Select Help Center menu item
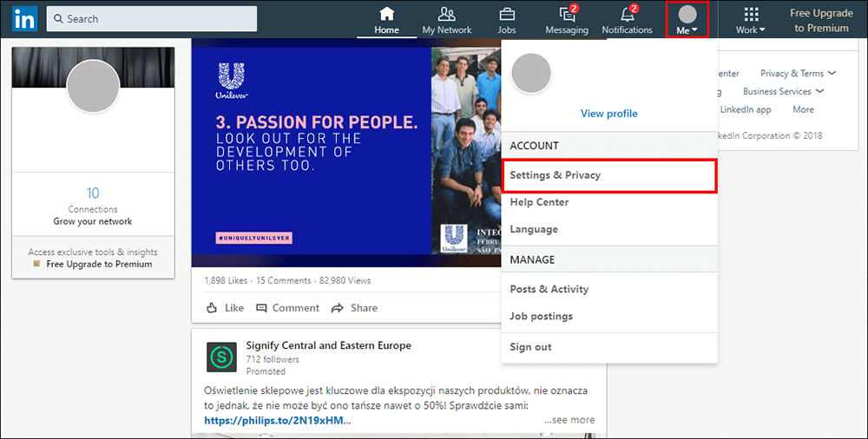Viewport: 868px width, 439px height. [609, 202]
